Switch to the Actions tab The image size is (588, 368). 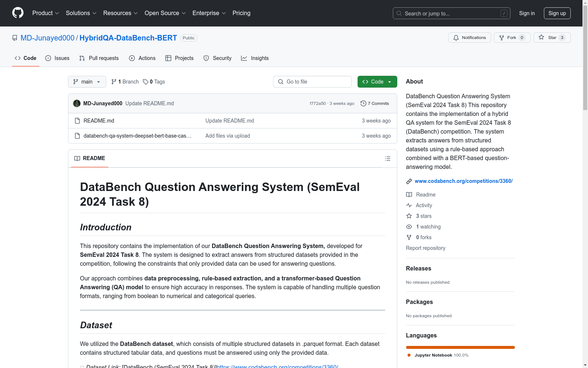point(142,58)
